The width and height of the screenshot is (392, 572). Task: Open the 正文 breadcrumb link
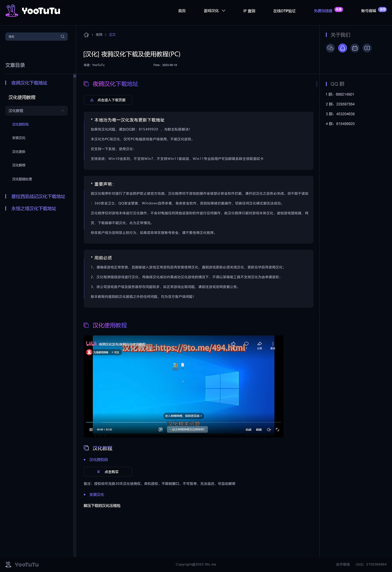(112, 35)
